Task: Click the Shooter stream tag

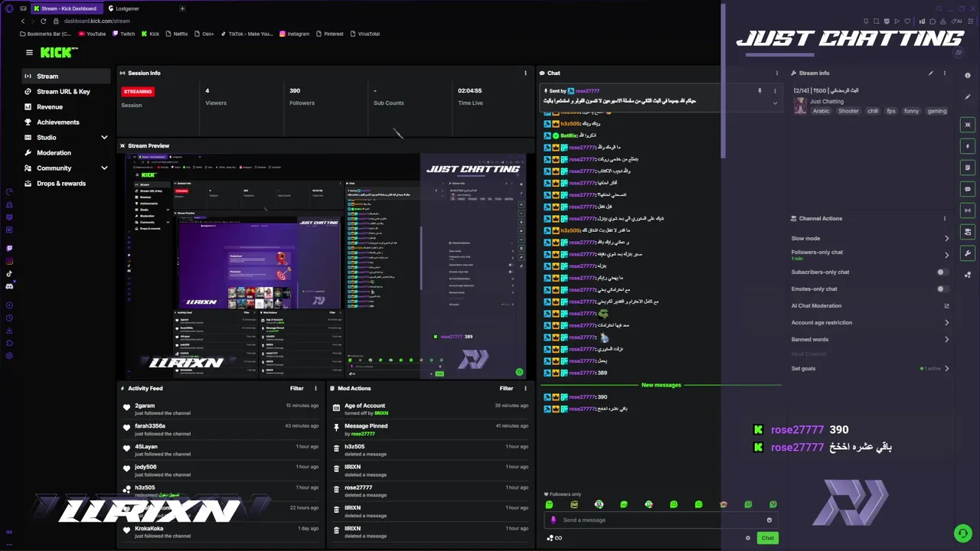Action: coord(848,111)
